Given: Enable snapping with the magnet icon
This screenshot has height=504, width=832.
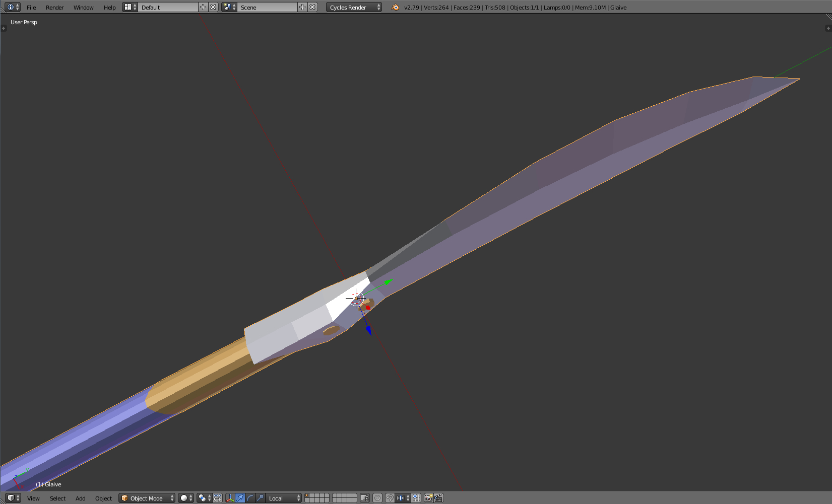Looking at the screenshot, I should tap(390, 498).
